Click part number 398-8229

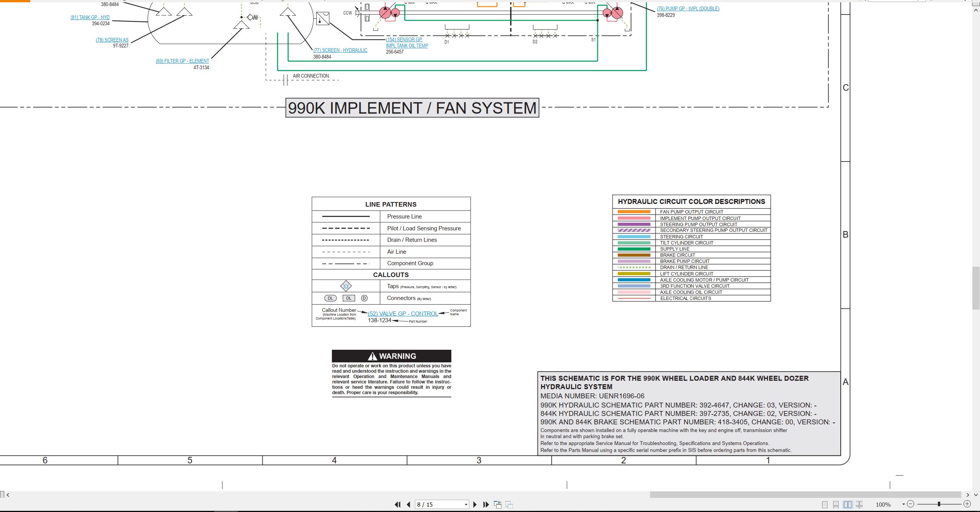tap(666, 15)
